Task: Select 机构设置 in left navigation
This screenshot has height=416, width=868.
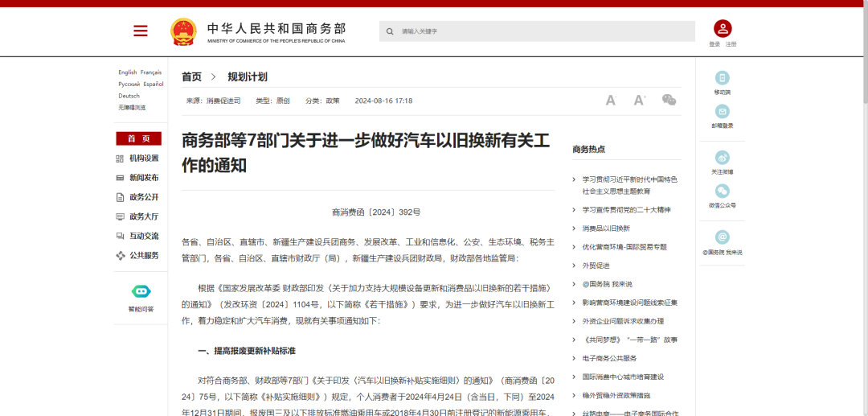Action: pos(137,159)
